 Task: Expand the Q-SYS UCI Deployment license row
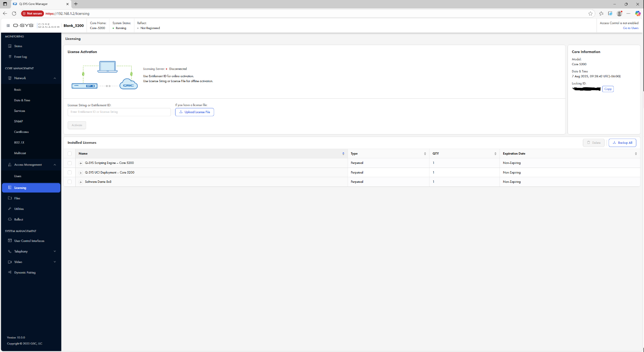(x=81, y=172)
